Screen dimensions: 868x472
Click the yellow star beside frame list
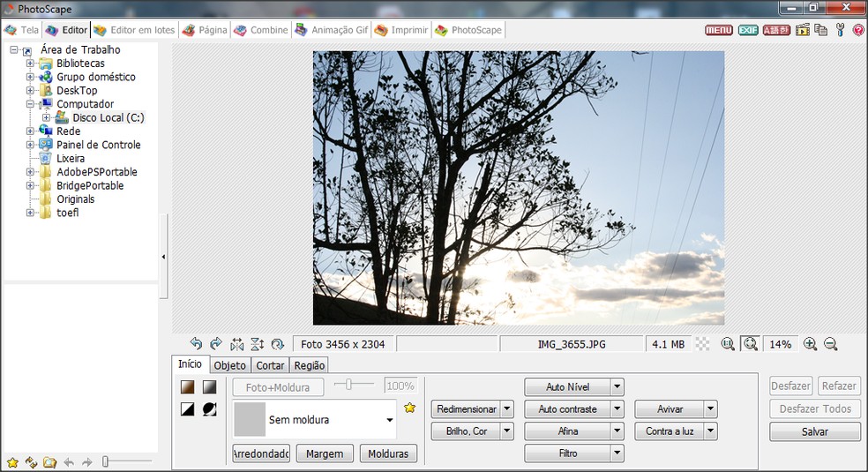click(x=409, y=408)
